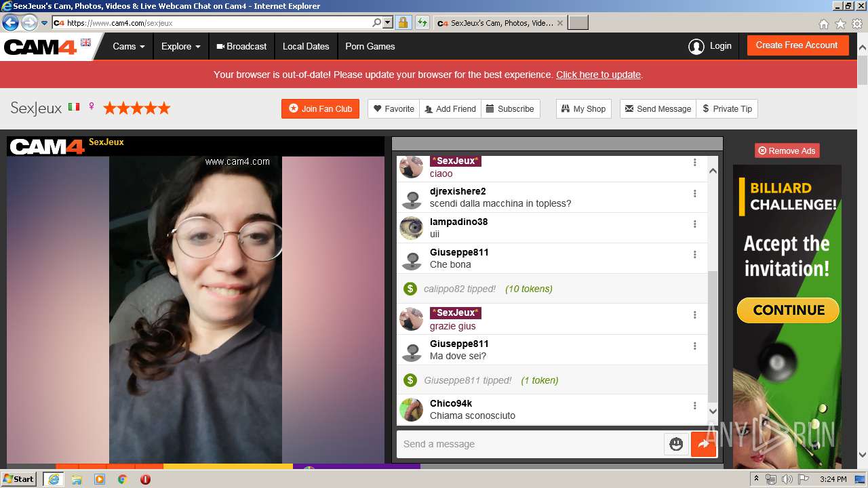Expand the Cams dropdown menu
The height and width of the screenshot is (488, 868).
(129, 46)
